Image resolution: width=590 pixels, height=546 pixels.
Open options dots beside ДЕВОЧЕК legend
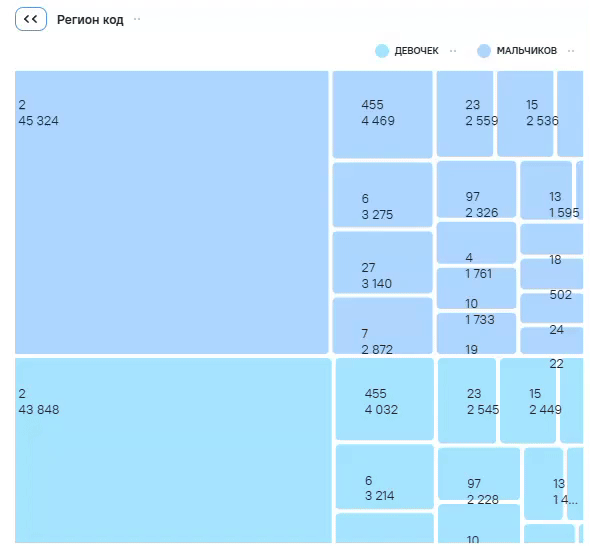[x=453, y=51]
